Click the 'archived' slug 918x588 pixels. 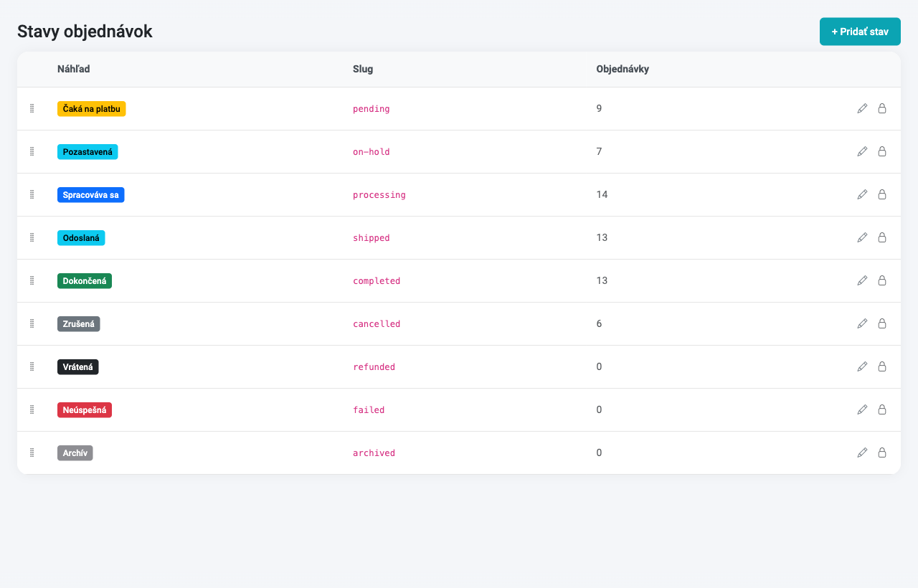374,453
